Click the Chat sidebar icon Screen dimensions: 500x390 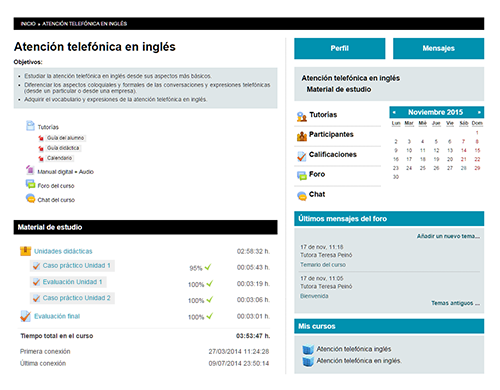[302, 196]
